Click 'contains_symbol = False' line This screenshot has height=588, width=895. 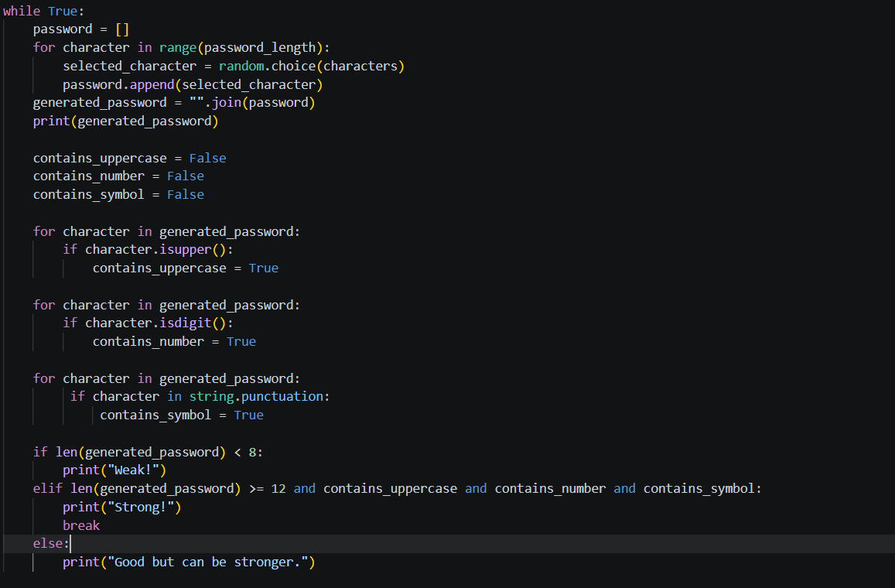(x=118, y=195)
